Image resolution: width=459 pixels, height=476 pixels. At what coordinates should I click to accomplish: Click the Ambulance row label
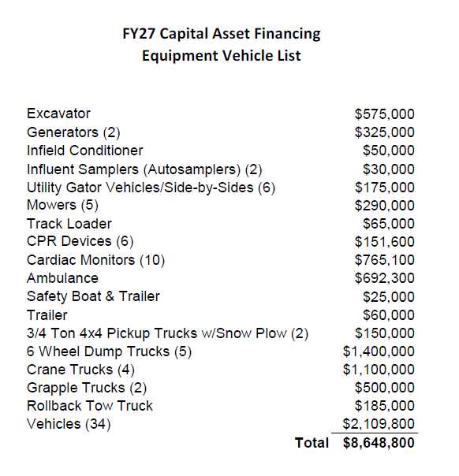tap(62, 278)
